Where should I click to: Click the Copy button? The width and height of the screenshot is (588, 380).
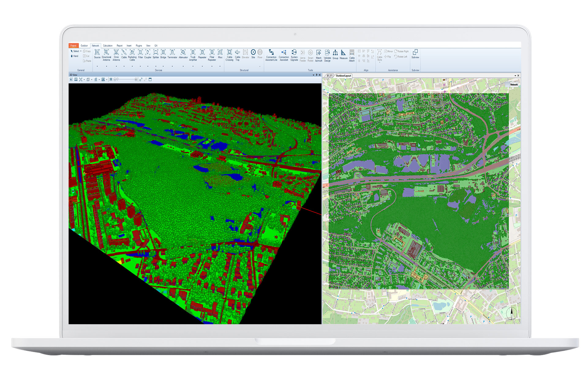coord(87,51)
